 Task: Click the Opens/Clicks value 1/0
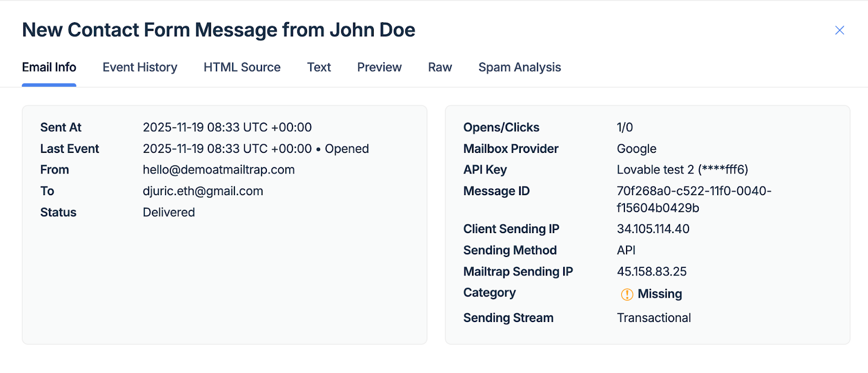point(625,127)
